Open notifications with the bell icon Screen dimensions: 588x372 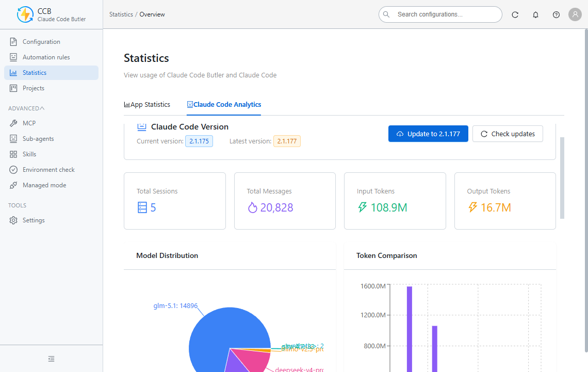(535, 14)
